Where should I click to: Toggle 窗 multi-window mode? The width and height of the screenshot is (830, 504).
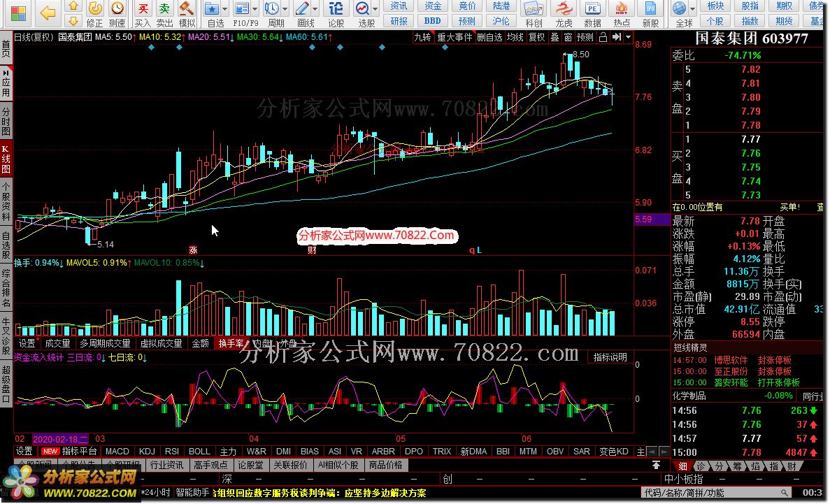coord(568,37)
